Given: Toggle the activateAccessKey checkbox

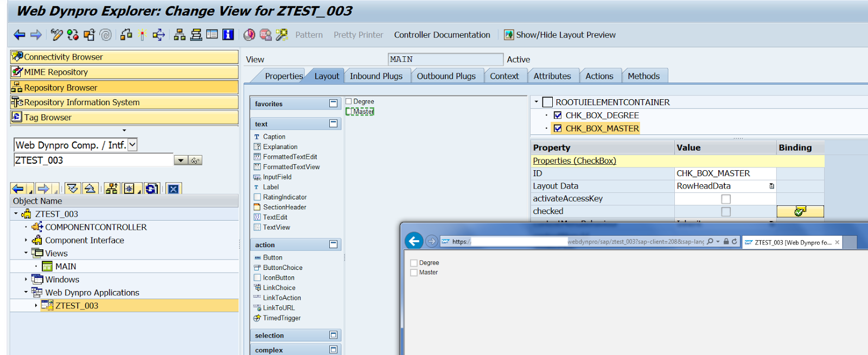Looking at the screenshot, I should coord(726,199).
